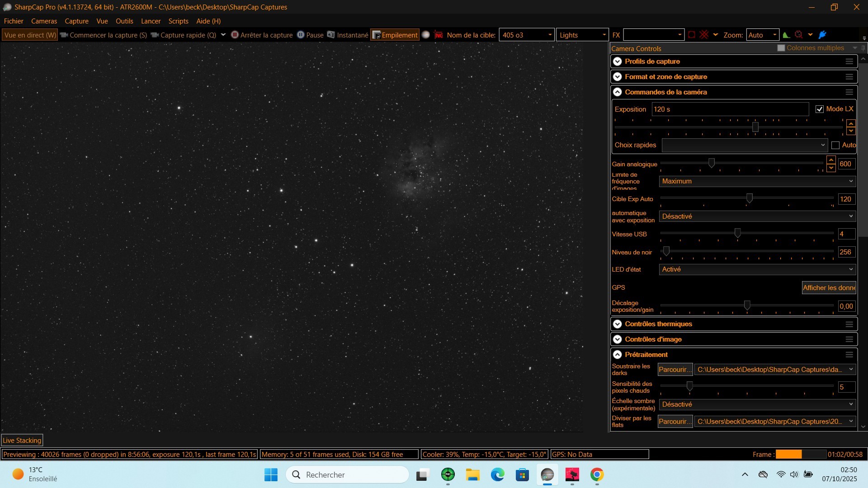Uncheck the Mode LX checkbox
The image size is (868, 488).
point(819,109)
